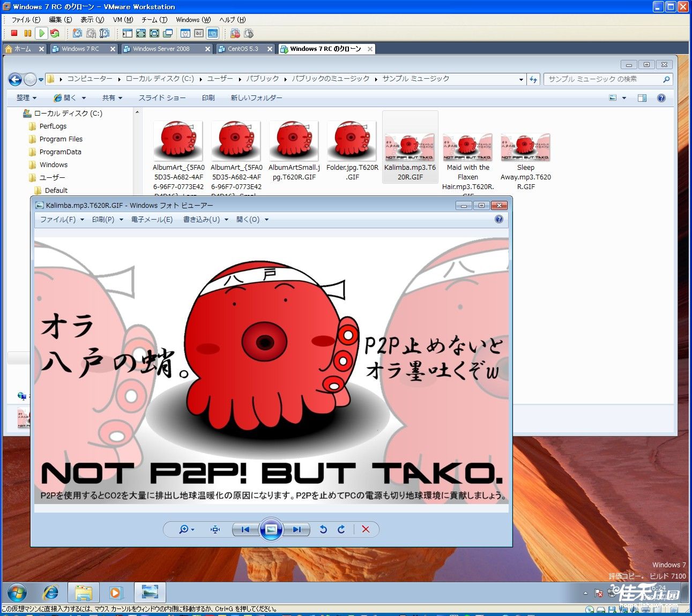Click the fit-to-window actual size icon
692x616 pixels.
tap(215, 529)
